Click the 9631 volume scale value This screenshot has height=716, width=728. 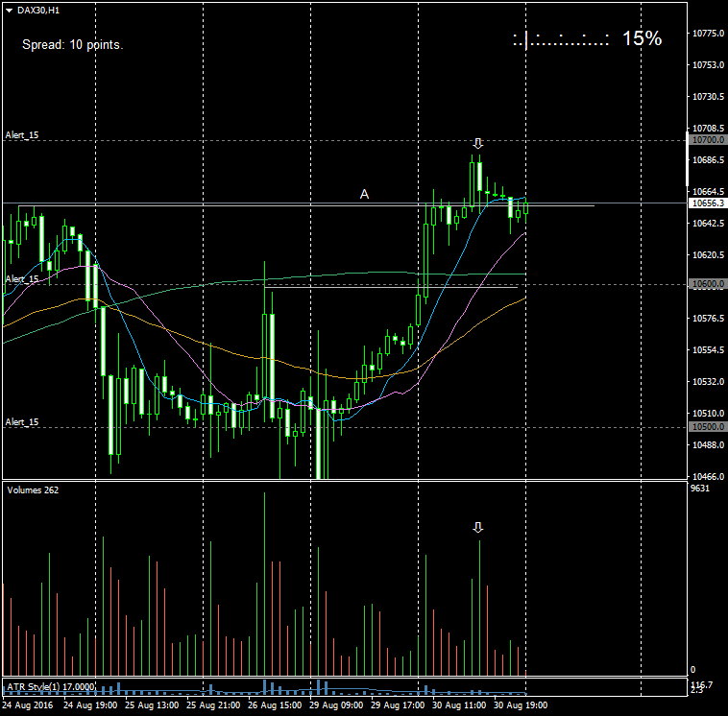click(702, 489)
